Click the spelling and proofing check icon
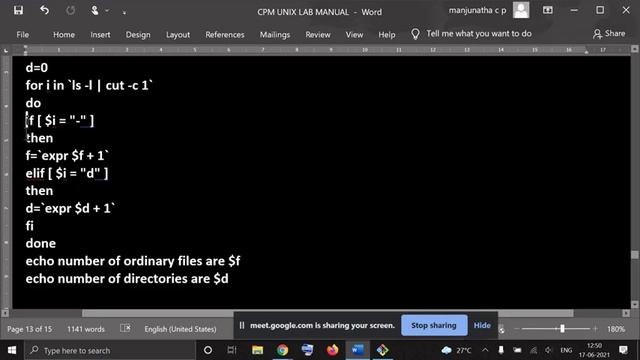This screenshot has width=640, height=360. coord(125,328)
